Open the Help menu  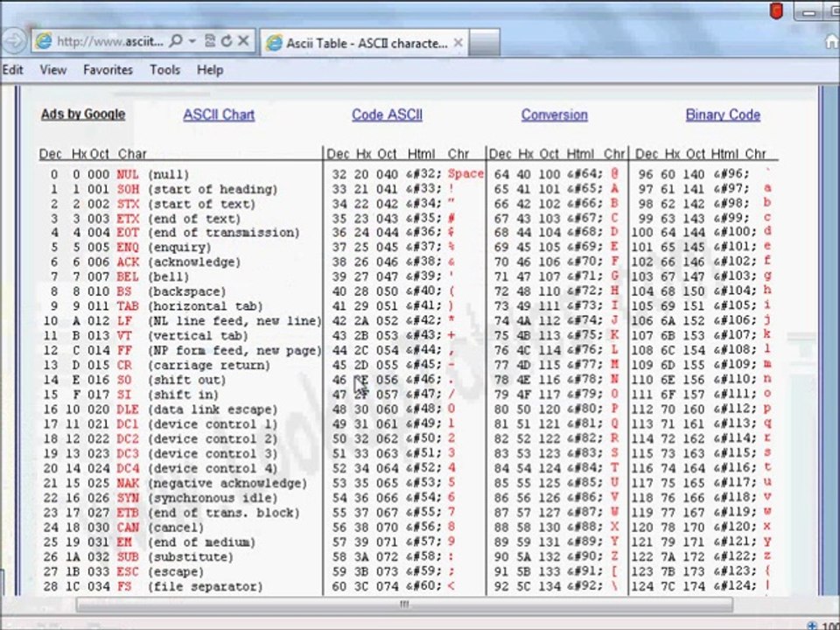210,69
